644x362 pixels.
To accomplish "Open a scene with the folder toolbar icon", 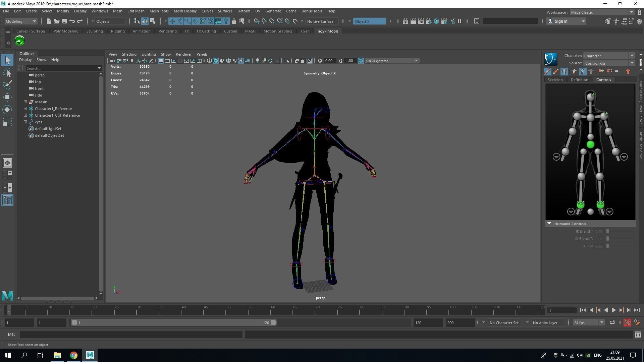I will [x=57, y=21].
